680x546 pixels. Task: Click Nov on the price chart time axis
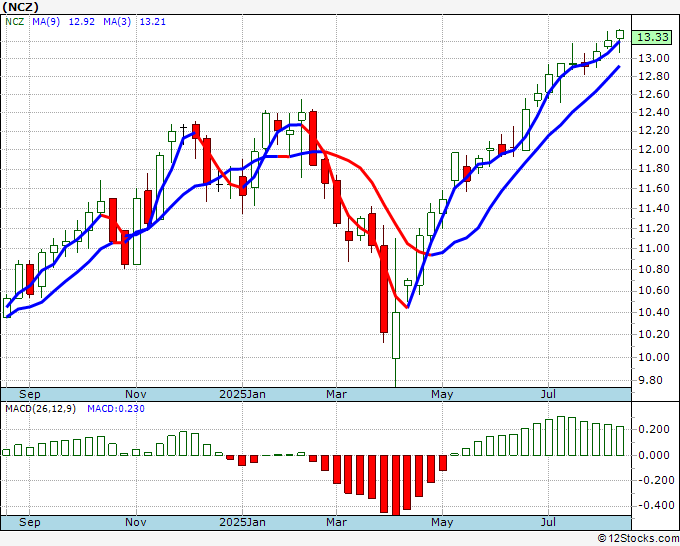point(136,394)
